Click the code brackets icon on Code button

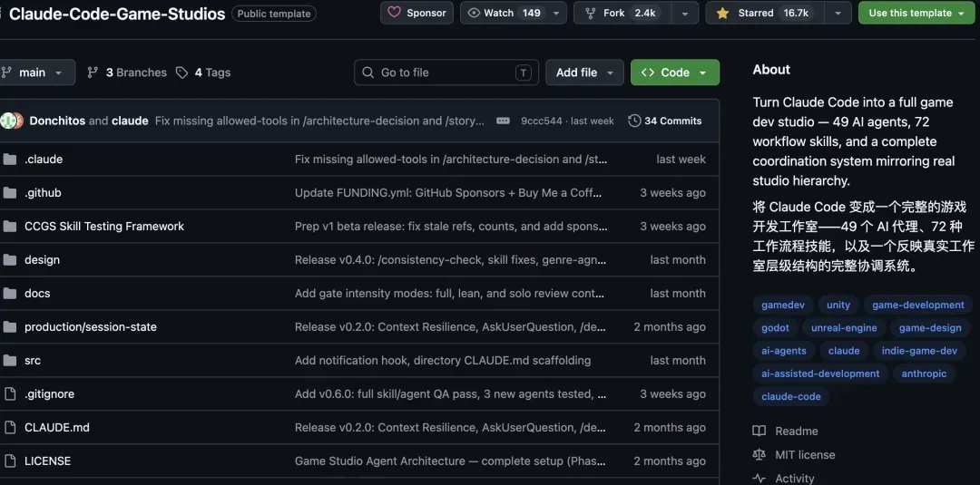[648, 73]
